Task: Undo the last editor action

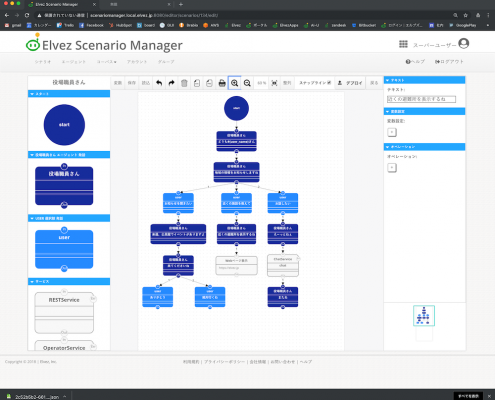Action: pyautogui.click(x=159, y=83)
